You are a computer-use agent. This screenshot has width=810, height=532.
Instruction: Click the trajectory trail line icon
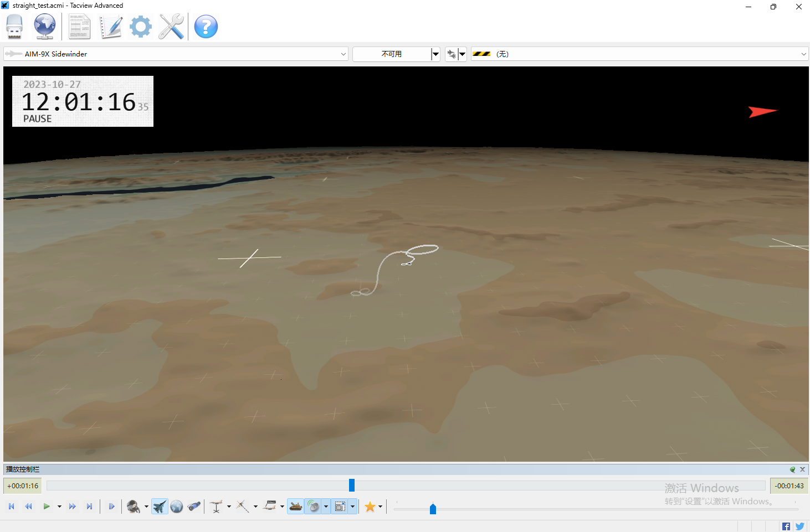coord(243,507)
